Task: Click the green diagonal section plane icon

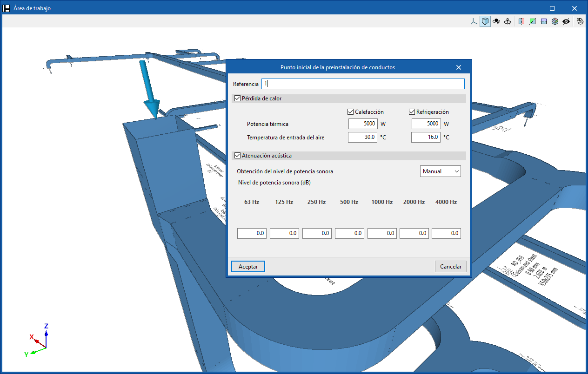Action: (533, 21)
